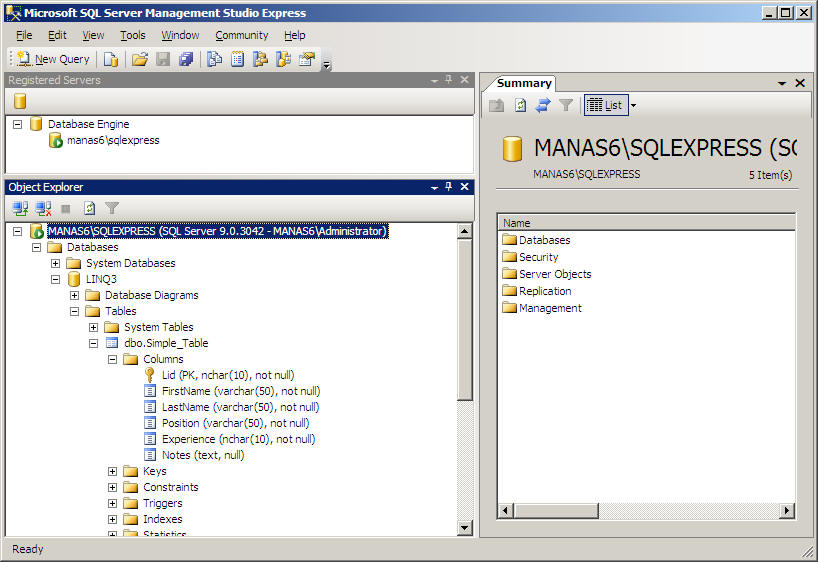Click the Registered Servers toolbar icon
Viewport: 818px width, 562px height.
point(214,59)
